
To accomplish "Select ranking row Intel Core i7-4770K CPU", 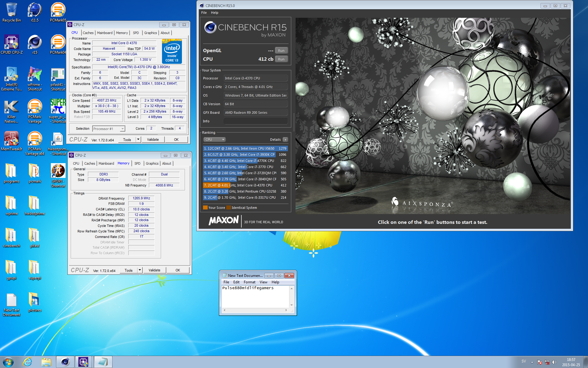I will click(x=245, y=161).
